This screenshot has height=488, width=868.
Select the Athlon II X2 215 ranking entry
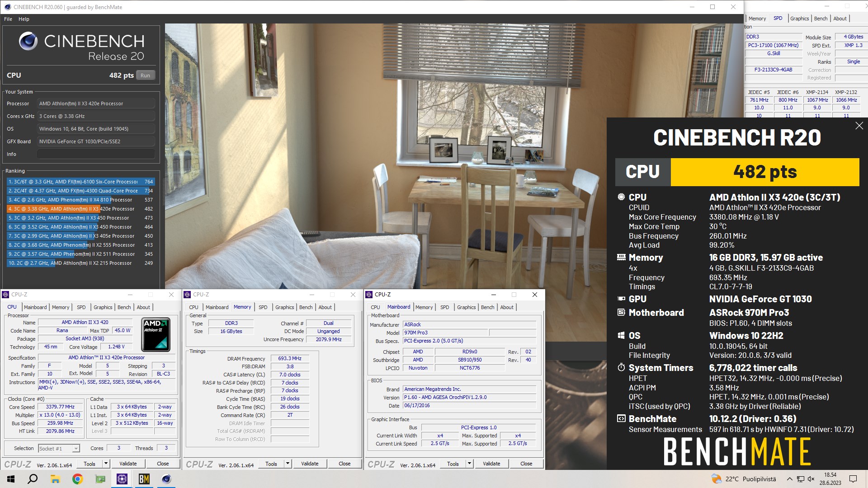pyautogui.click(x=80, y=263)
